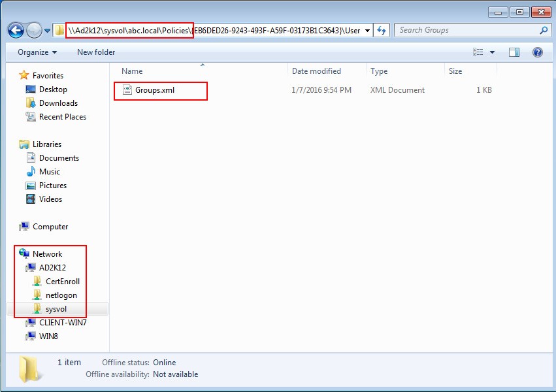Open the Videos library
556x392 pixels.
pos(51,199)
